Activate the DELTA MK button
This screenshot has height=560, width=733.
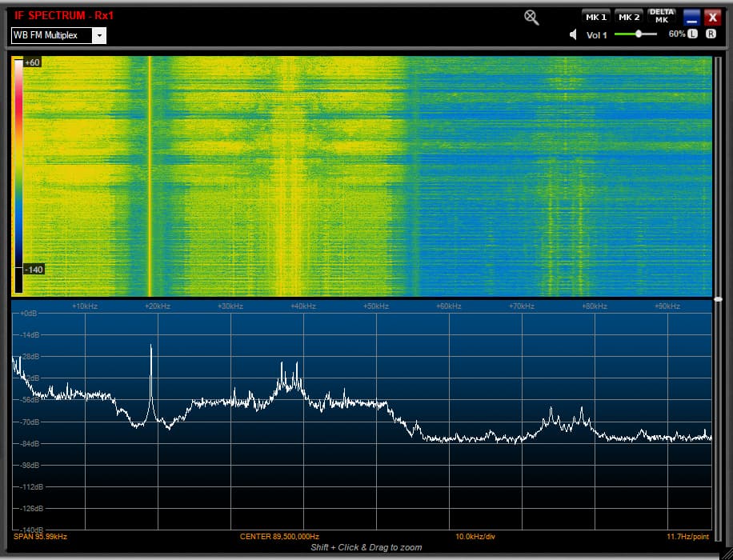coord(662,16)
